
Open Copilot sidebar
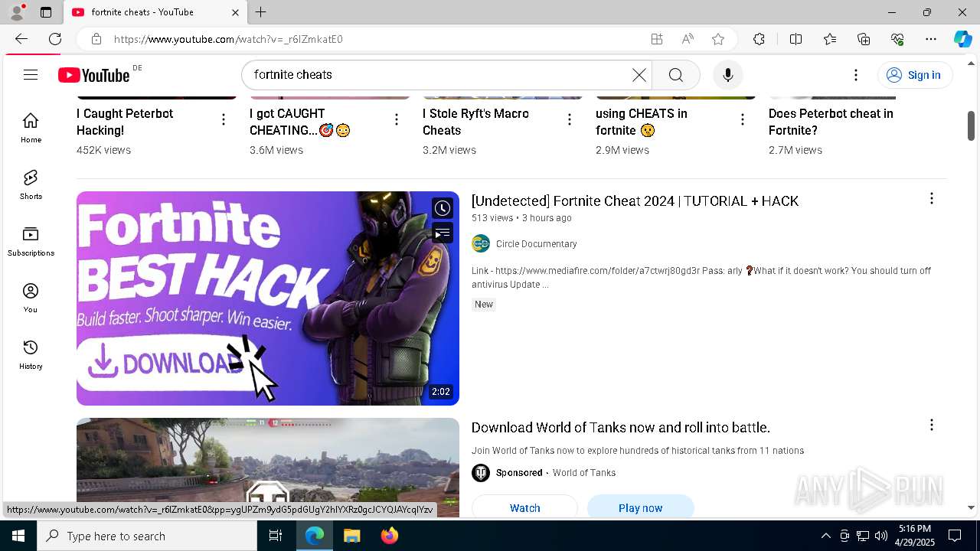coord(962,39)
